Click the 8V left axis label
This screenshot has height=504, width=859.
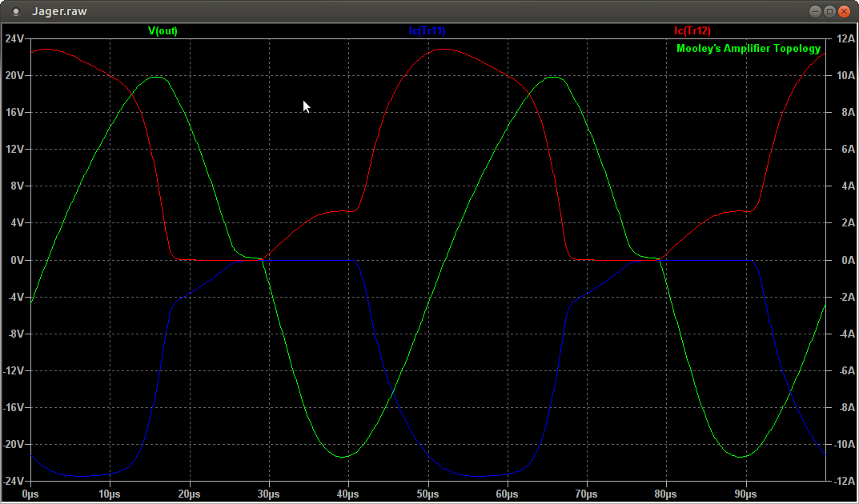pyautogui.click(x=18, y=186)
